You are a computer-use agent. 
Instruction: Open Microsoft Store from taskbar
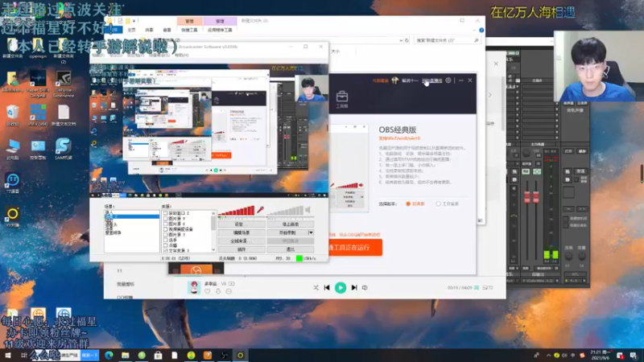[x=158, y=356]
